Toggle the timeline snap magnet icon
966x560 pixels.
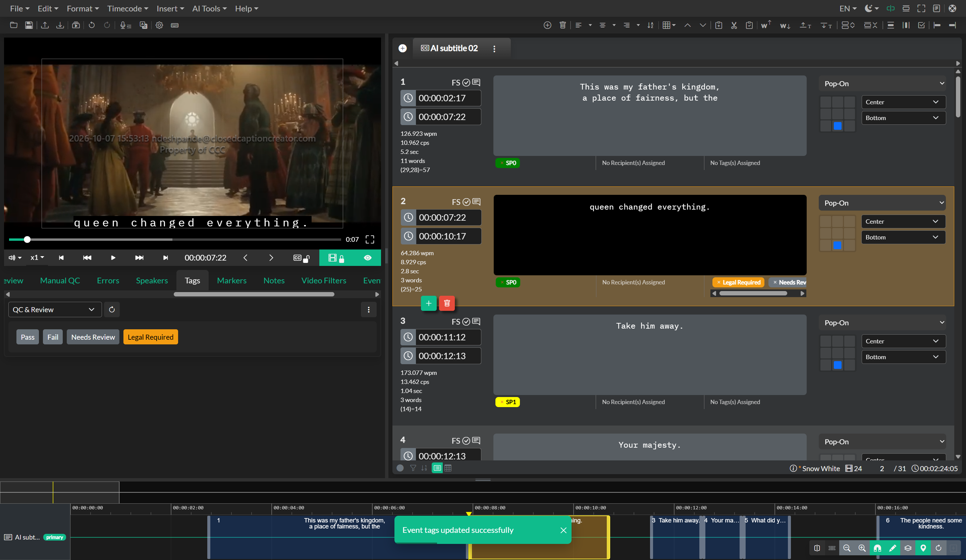(x=877, y=548)
